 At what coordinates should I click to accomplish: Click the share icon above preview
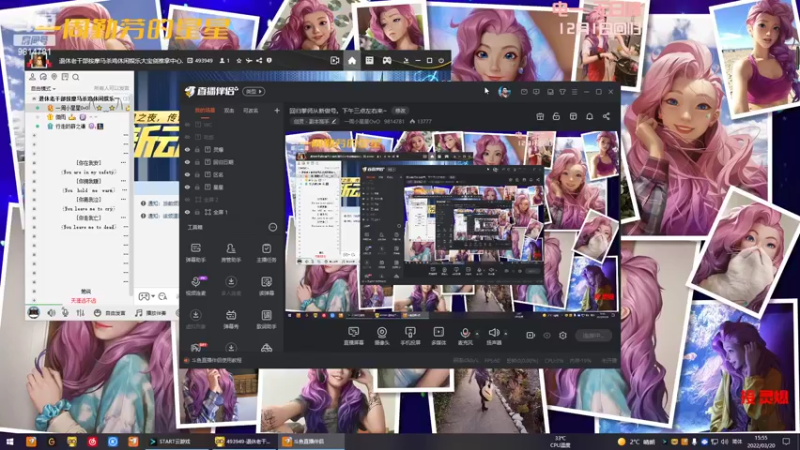click(x=606, y=116)
